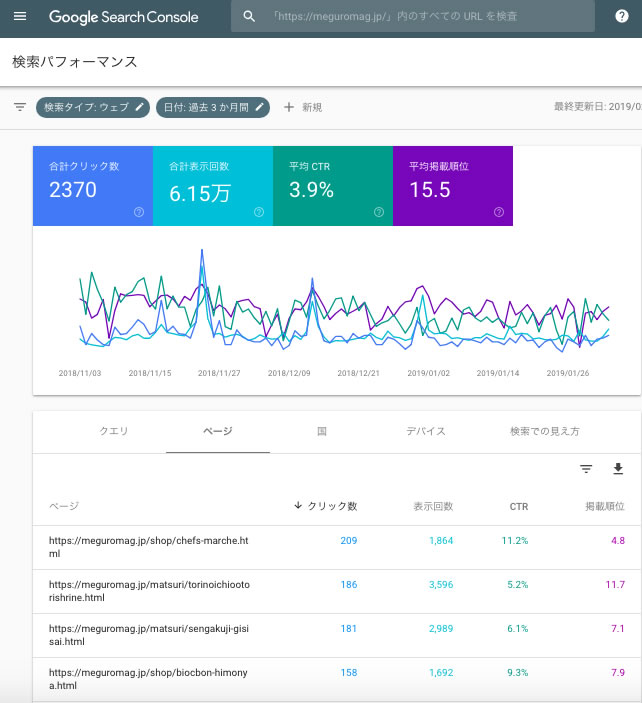Click help icon on 平均掲載順位 card
Image resolution: width=642 pixels, height=703 pixels.
(498, 212)
